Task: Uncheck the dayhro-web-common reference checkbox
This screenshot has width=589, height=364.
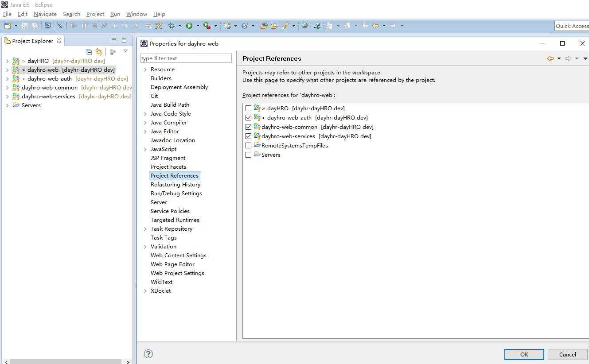Action: click(248, 127)
